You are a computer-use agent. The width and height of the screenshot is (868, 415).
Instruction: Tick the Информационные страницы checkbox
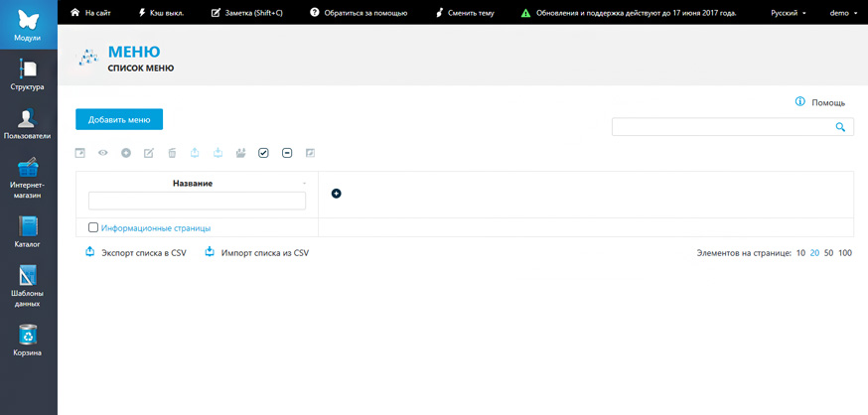pos(93,227)
